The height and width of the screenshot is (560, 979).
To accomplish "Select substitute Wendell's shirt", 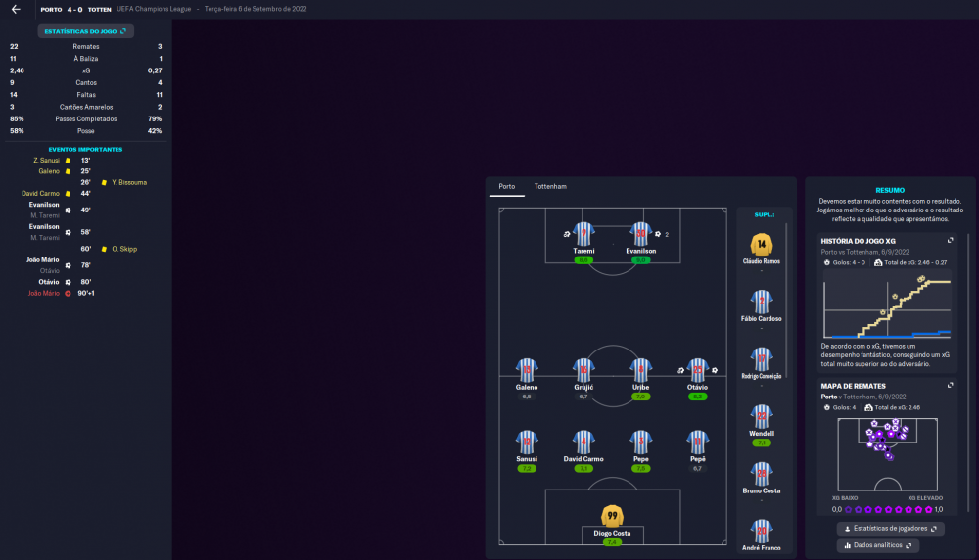I will [761, 417].
